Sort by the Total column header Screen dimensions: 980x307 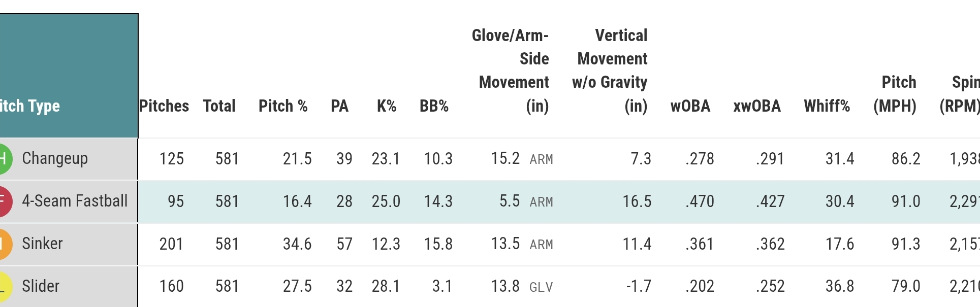point(219,106)
